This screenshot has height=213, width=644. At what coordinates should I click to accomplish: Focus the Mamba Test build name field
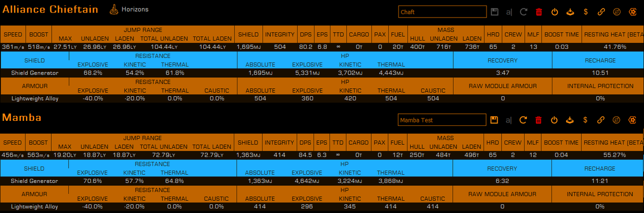(442, 120)
